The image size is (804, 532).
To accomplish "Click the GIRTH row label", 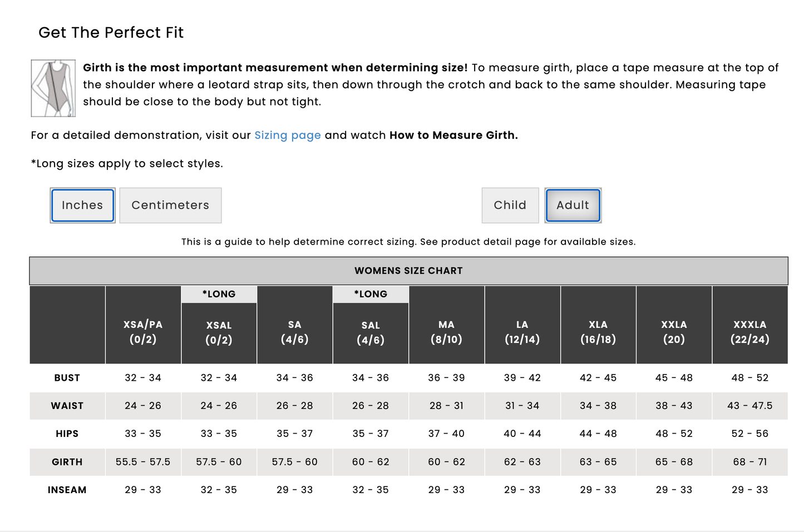I will [67, 462].
